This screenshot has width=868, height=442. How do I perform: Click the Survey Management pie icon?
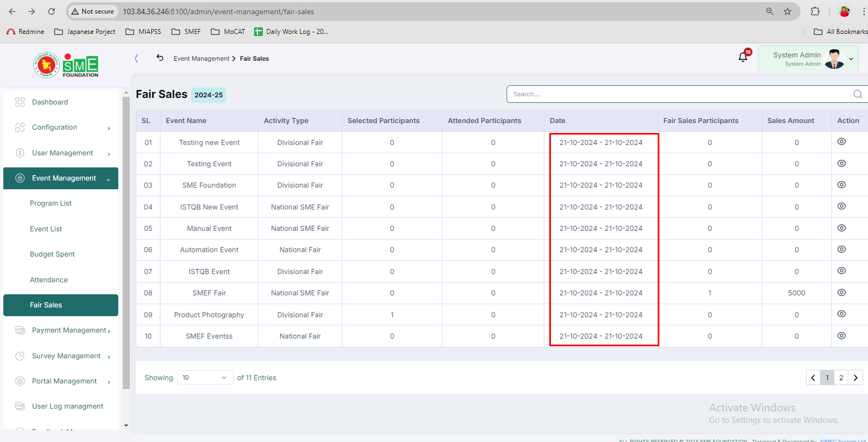(20, 356)
